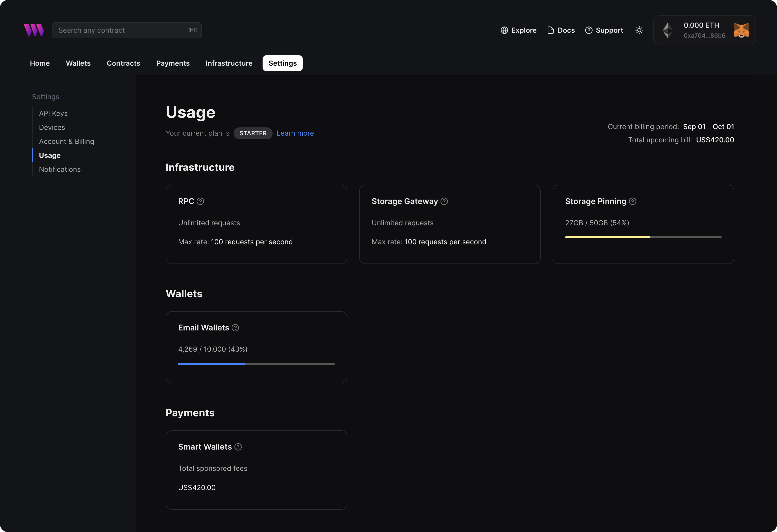Viewport: 777px width, 532px height.
Task: Click the Storage Pinning usage progress bar
Action: 643,237
